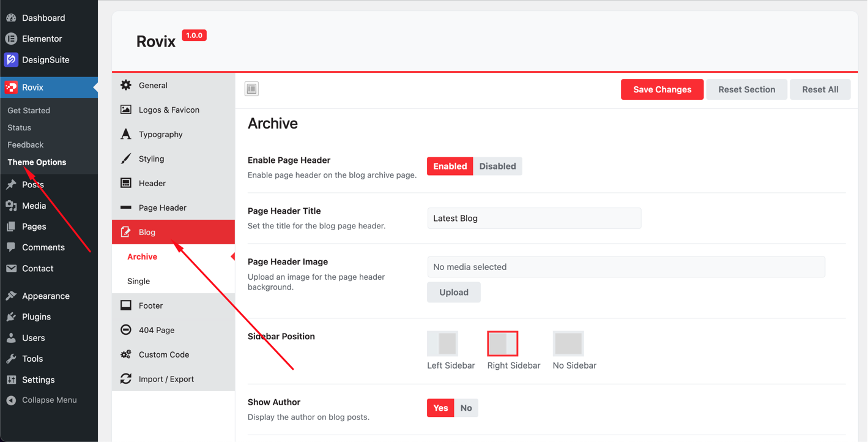Viewport: 868px width, 442px height.
Task: Open the Page Header options section
Action: click(174, 208)
